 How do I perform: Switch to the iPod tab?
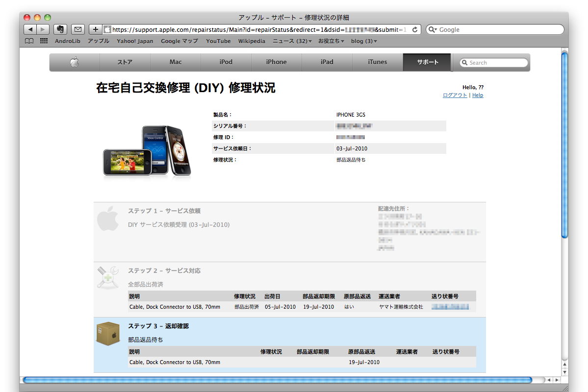226,62
